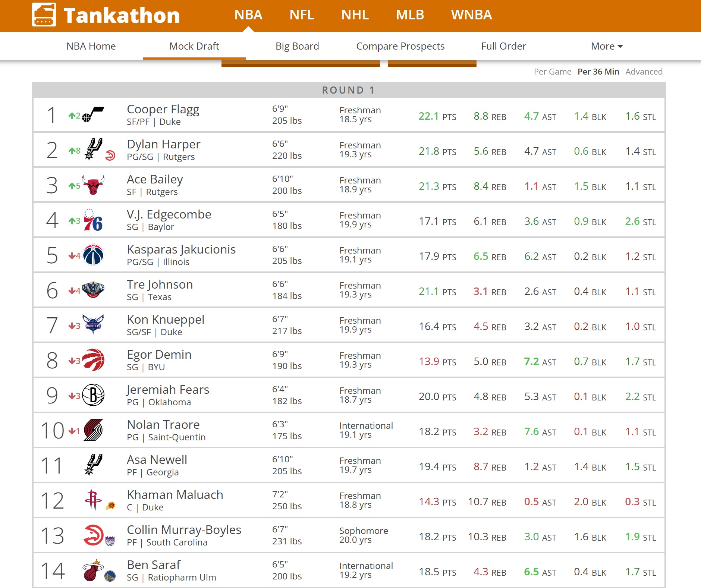Go to NBA Home tab
This screenshot has width=701, height=588.
pos(91,46)
